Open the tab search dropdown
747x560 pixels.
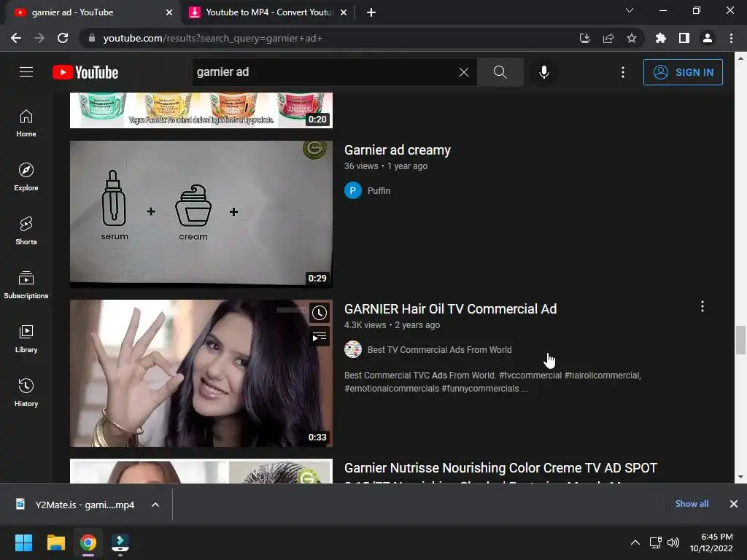click(x=630, y=10)
